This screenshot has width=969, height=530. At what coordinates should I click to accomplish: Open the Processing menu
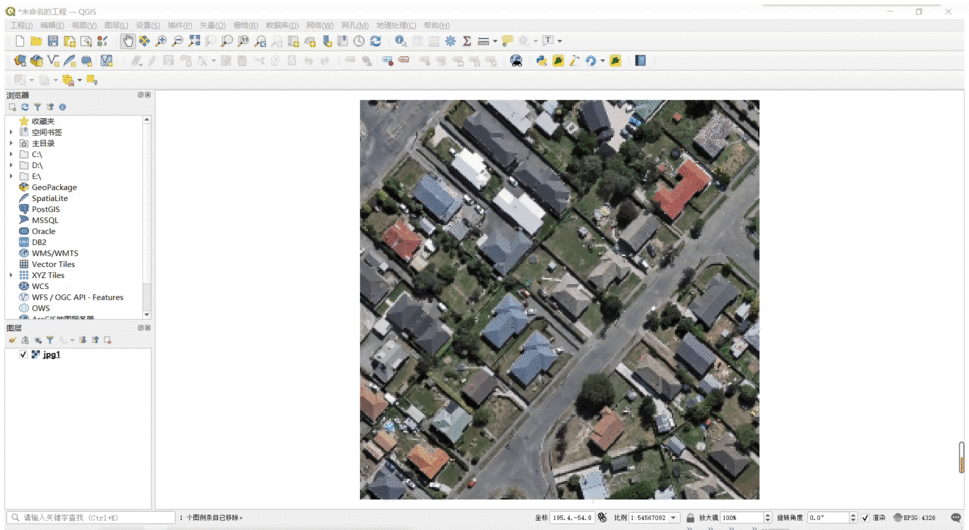pos(396,25)
